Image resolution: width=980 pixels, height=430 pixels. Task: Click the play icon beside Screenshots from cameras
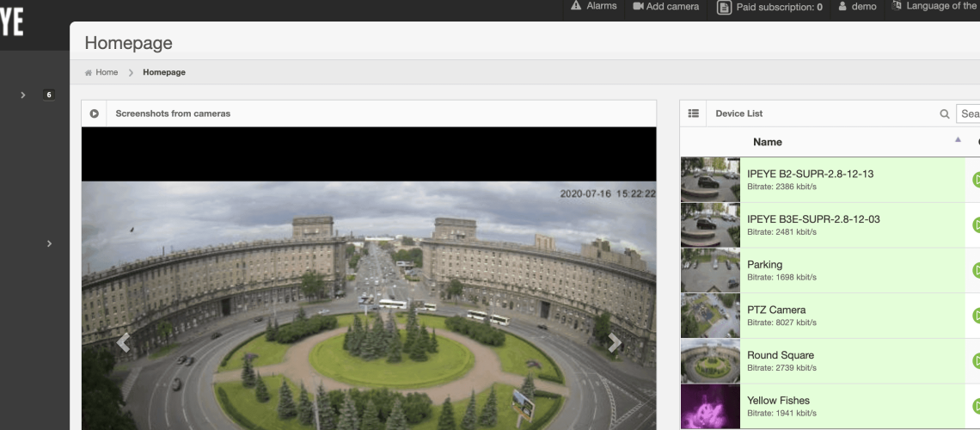tap(94, 114)
